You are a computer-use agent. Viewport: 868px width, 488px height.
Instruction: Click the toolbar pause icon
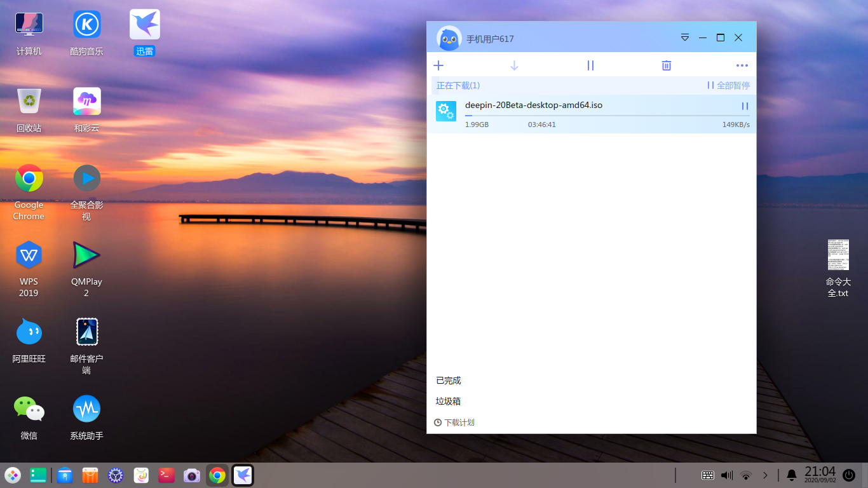pos(590,65)
